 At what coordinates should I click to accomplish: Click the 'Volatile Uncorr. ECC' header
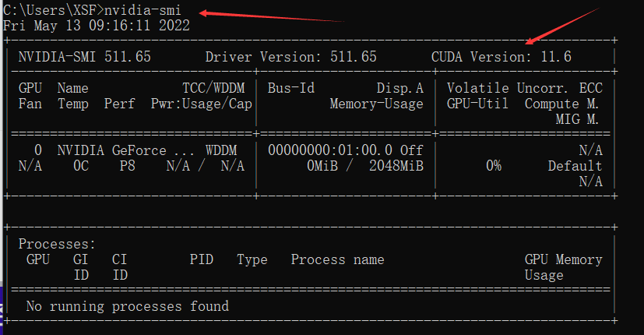pos(525,88)
